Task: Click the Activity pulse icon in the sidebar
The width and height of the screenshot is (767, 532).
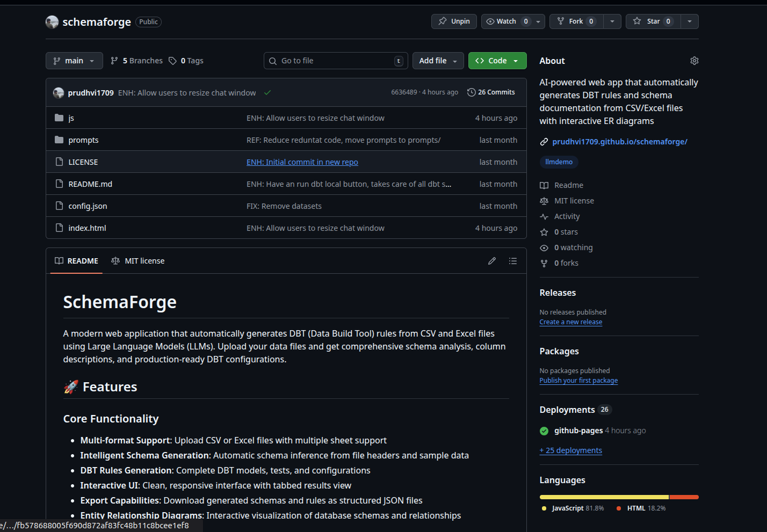Action: point(544,216)
